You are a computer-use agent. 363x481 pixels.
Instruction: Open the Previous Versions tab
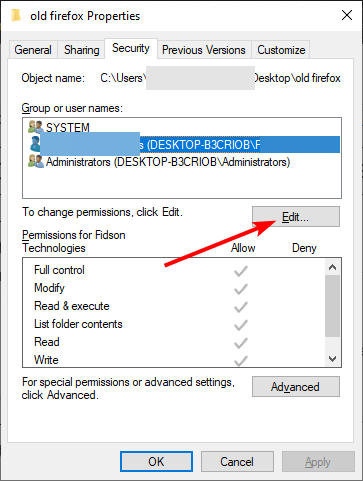[204, 50]
